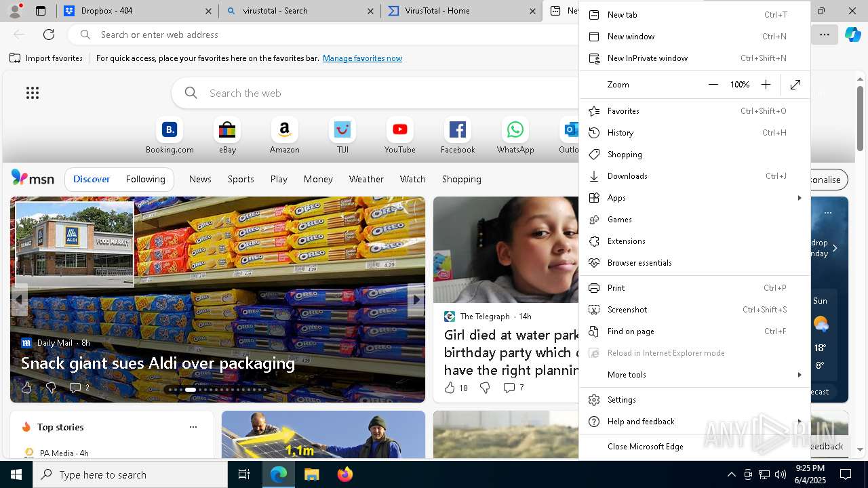The height and width of the screenshot is (488, 868).
Task: Go to next carousel story
Action: click(x=416, y=299)
